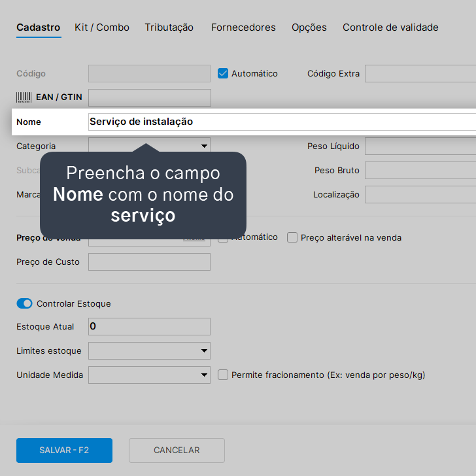This screenshot has height=476, width=476.
Task: Open the Kit / Combo tab
Action: coord(102,27)
